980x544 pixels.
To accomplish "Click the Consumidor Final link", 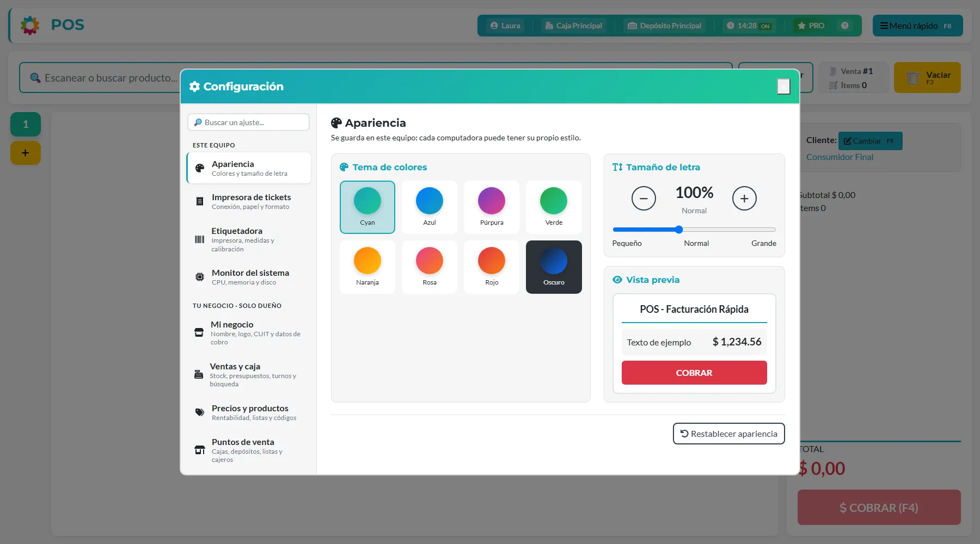I will click(840, 157).
